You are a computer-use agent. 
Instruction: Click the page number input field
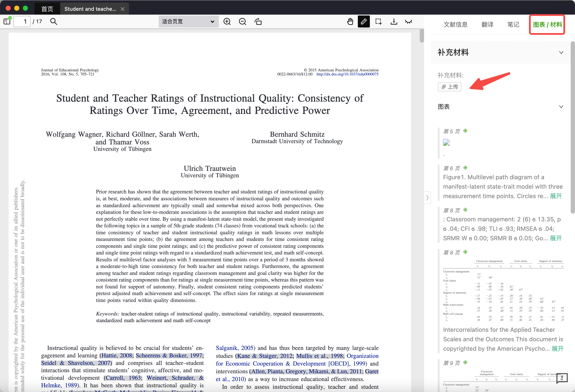22,21
